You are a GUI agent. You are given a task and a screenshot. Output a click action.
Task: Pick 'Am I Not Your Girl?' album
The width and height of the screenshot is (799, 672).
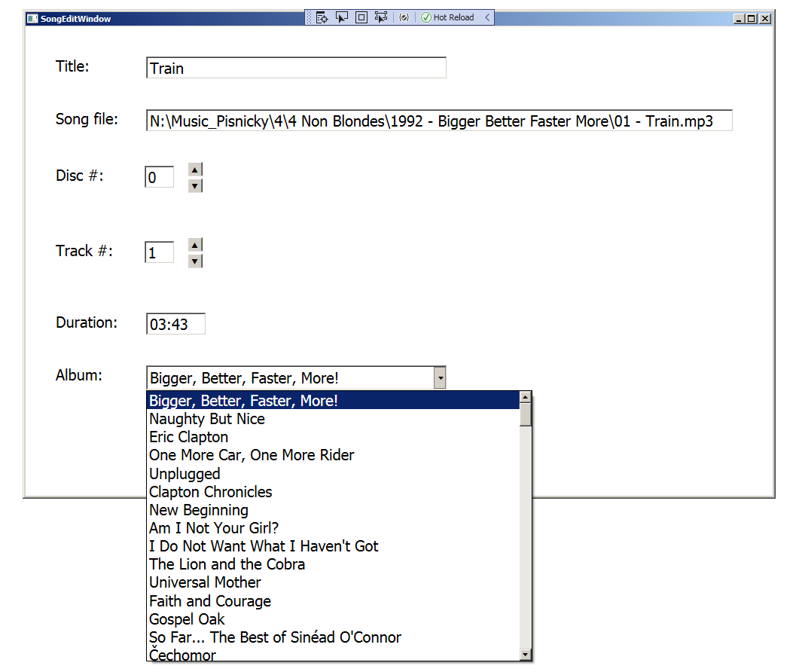[x=334, y=528]
